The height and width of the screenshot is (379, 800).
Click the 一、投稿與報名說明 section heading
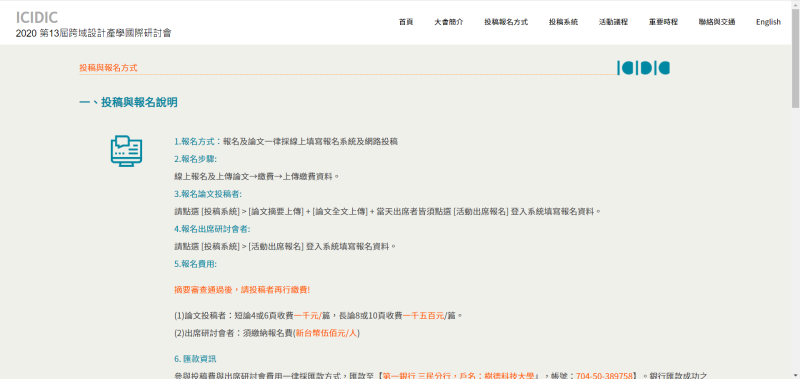[129, 103]
